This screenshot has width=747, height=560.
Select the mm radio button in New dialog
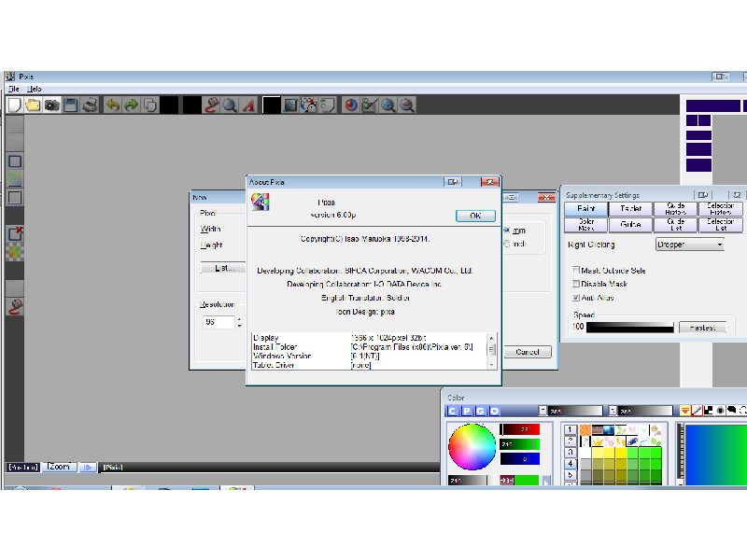[x=506, y=231]
